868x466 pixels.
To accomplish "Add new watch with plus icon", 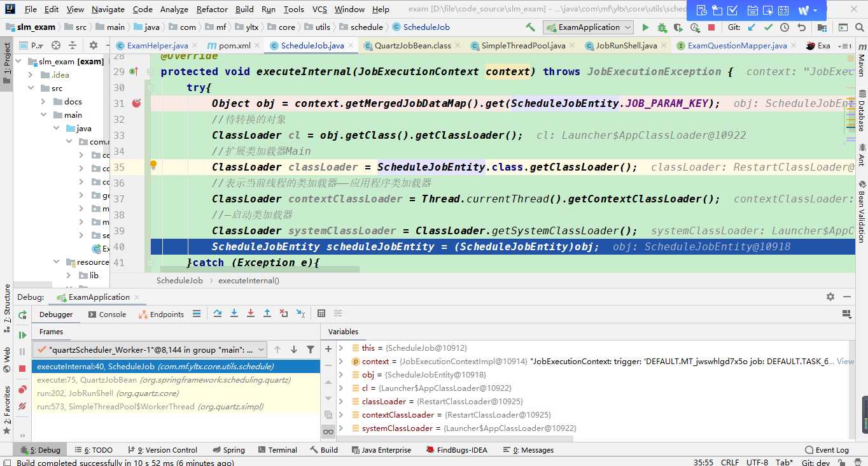I will tap(328, 348).
